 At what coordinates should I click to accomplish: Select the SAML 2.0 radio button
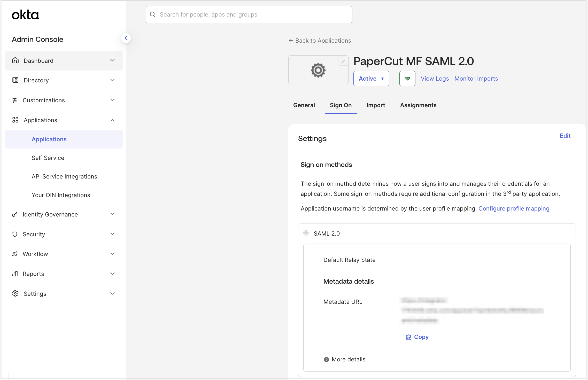click(x=306, y=233)
